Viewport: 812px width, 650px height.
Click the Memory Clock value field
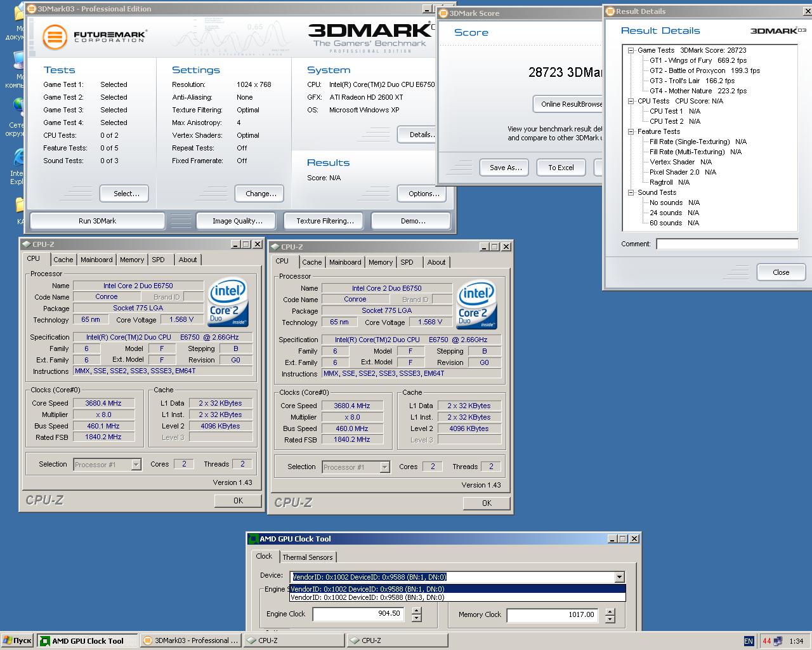click(552, 615)
